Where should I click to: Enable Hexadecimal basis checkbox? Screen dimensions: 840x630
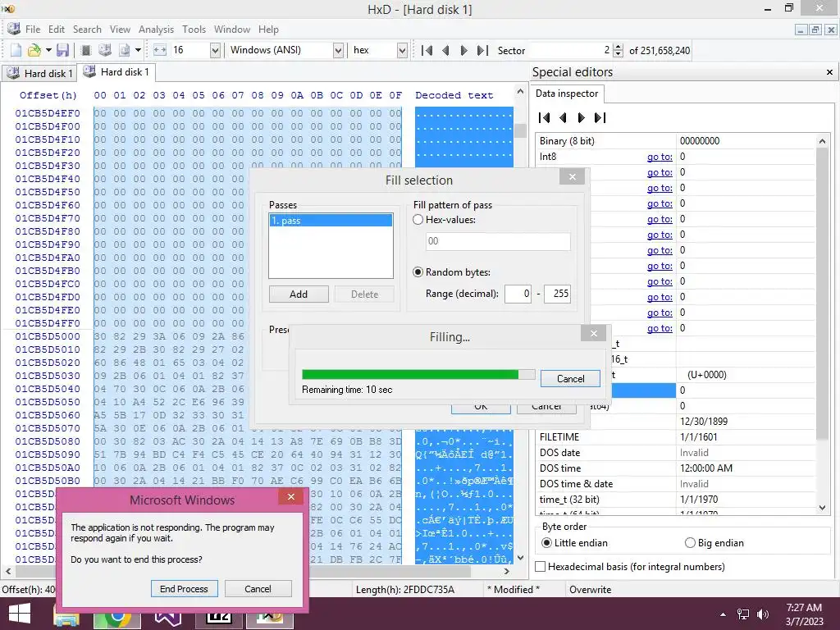coord(541,567)
